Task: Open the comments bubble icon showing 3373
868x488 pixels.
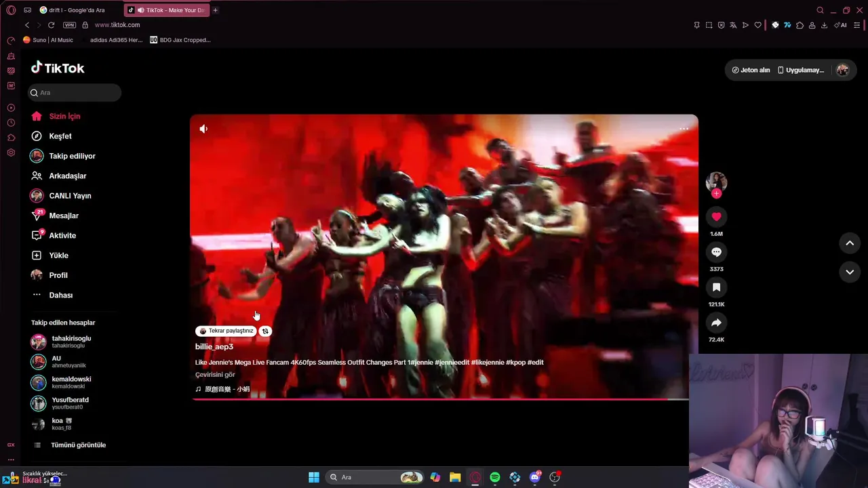Action: pyautogui.click(x=716, y=252)
